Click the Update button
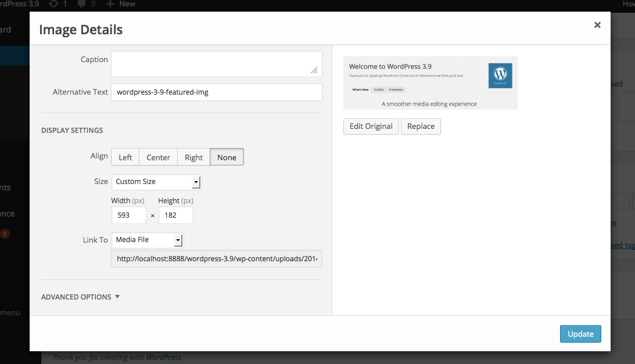This screenshot has width=635, height=364. [x=580, y=334]
